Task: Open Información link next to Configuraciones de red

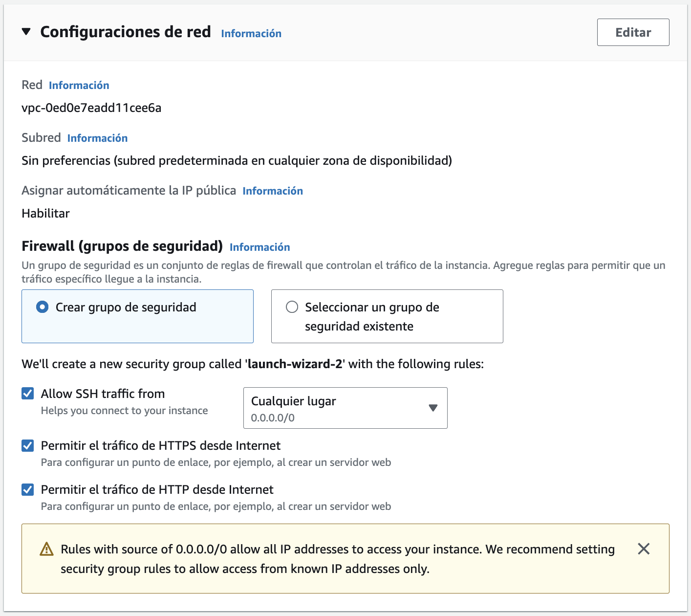Action: point(251,33)
